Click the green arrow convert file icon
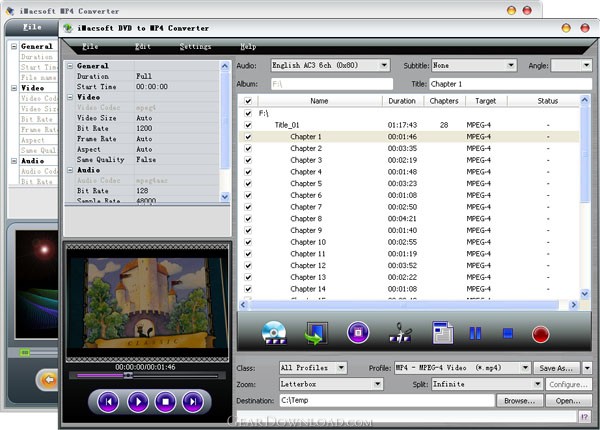The height and width of the screenshot is (430, 600). tap(316, 333)
